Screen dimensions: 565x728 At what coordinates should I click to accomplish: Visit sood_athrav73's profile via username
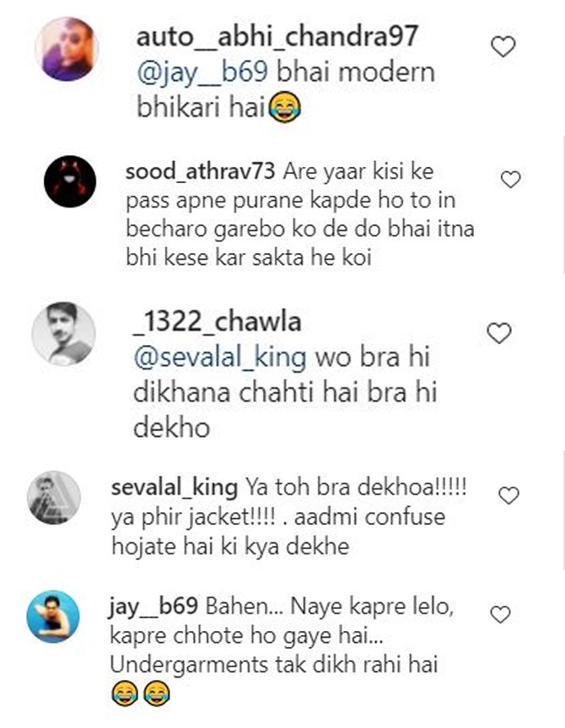click(x=200, y=172)
